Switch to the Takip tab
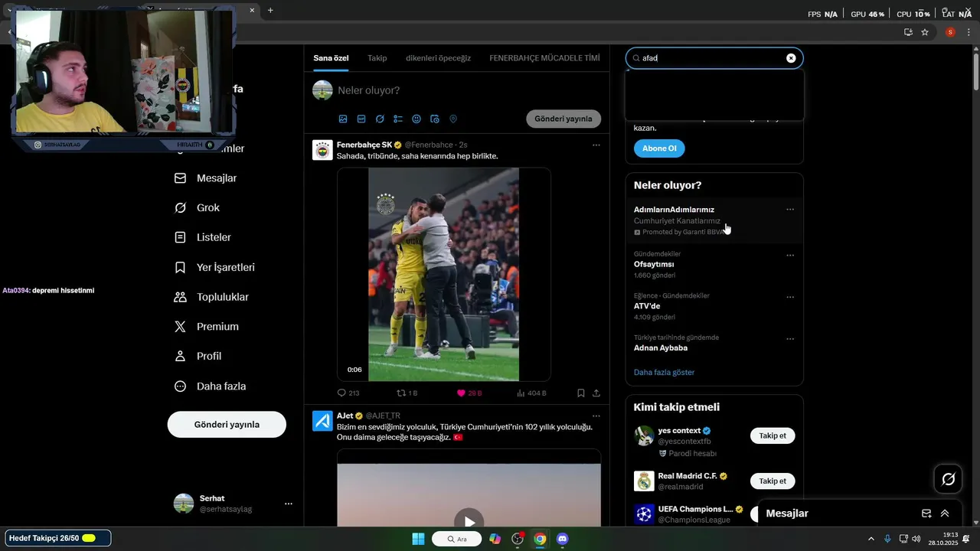The height and width of the screenshot is (551, 980). tap(377, 58)
